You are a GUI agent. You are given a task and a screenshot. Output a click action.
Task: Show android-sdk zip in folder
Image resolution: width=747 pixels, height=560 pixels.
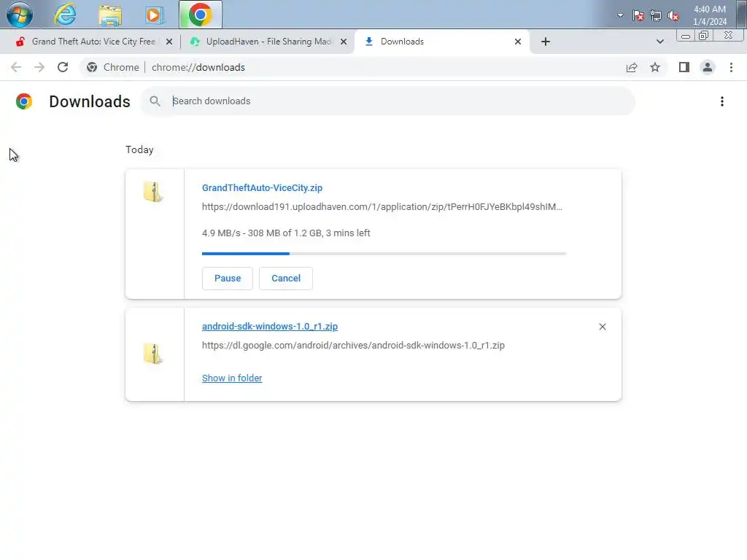pos(232,378)
